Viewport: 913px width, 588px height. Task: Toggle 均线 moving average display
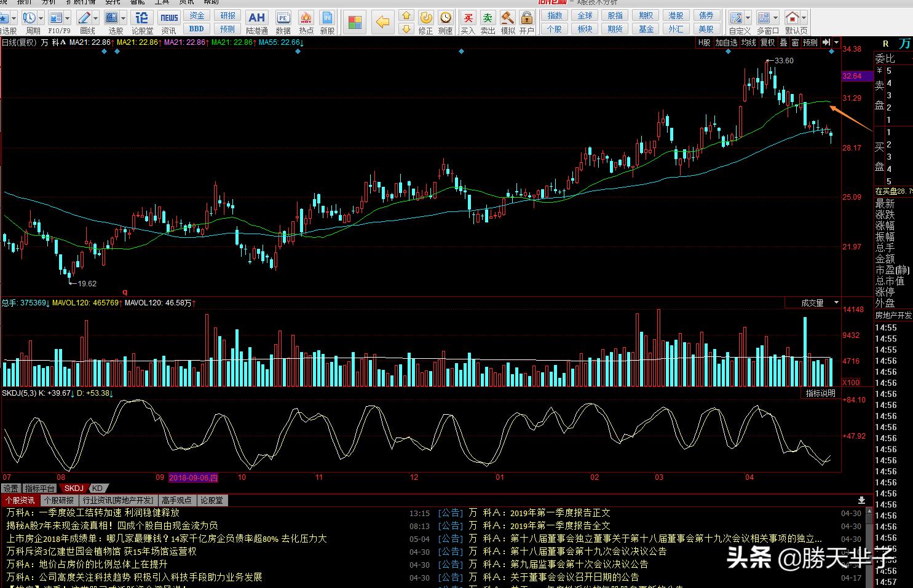click(x=748, y=42)
